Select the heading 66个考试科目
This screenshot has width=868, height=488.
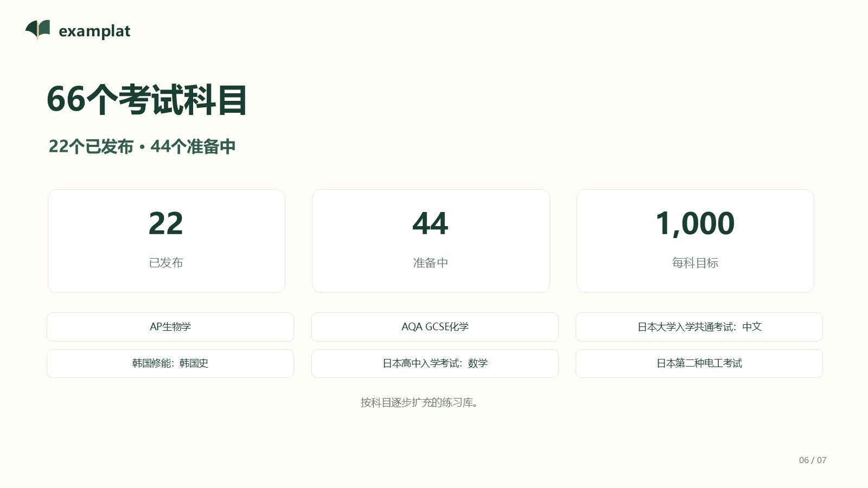pos(147,99)
